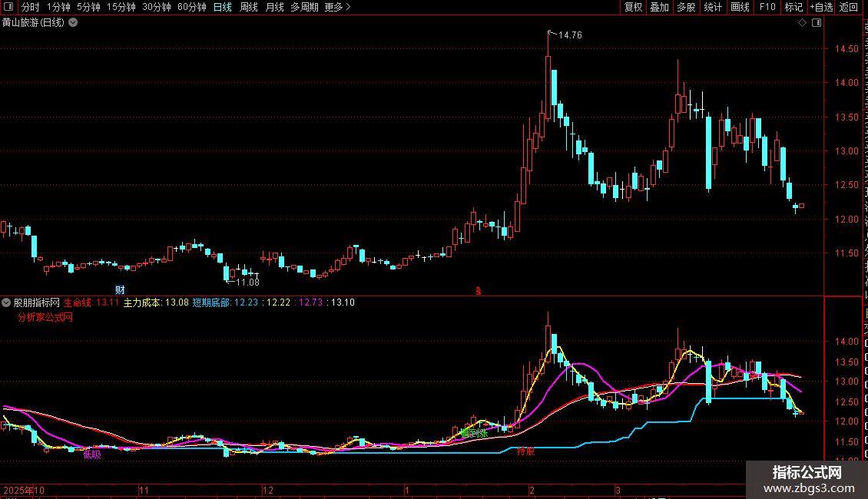This screenshot has height=499, width=868.
Task: Click the 14.76 high price label
Action: point(570,35)
